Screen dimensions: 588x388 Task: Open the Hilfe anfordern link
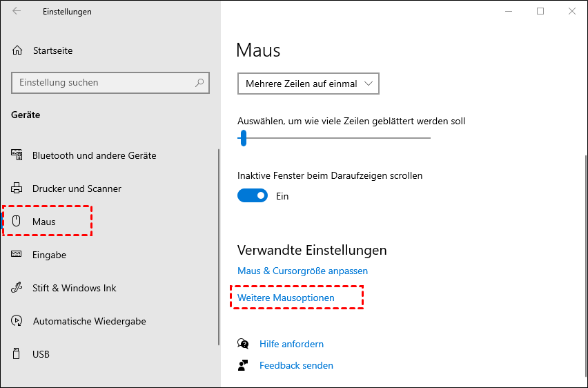click(x=291, y=344)
